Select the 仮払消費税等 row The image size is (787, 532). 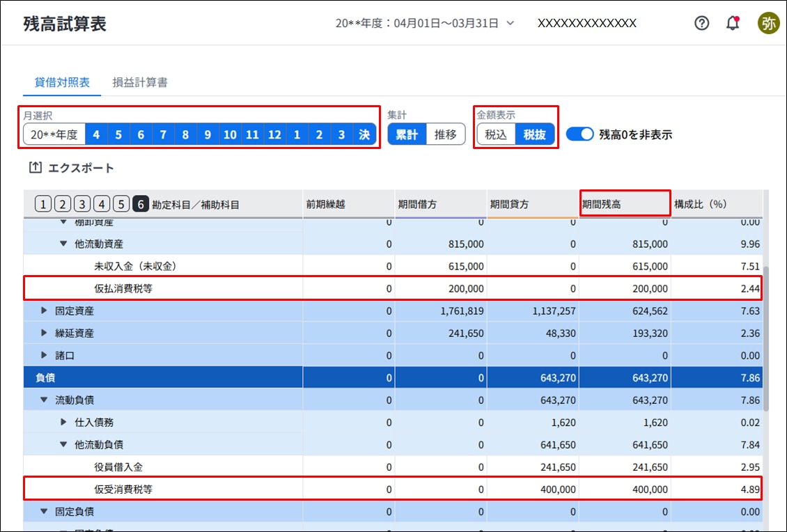click(x=393, y=288)
